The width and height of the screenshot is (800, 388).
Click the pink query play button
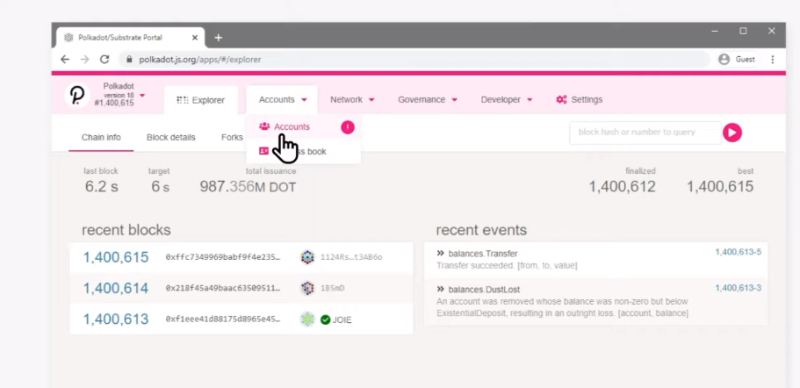point(732,133)
